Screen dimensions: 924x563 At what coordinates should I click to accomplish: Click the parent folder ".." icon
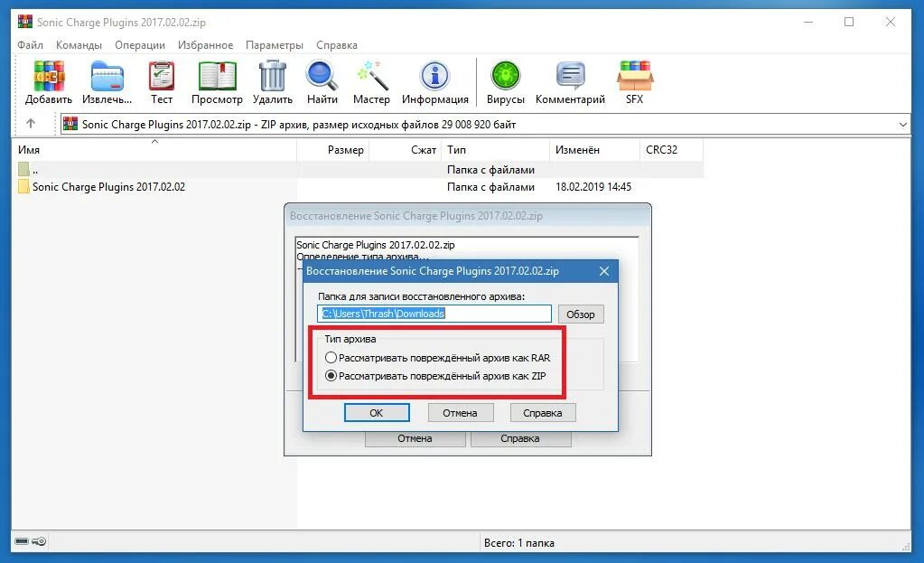[x=23, y=169]
